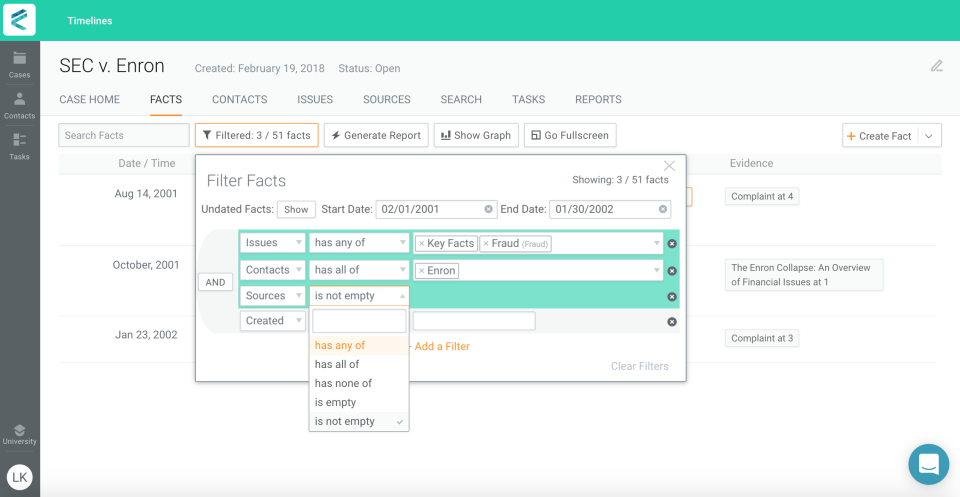Open Contacts 'has all of' operator dropdown
The height and width of the screenshot is (497, 960).
point(359,270)
